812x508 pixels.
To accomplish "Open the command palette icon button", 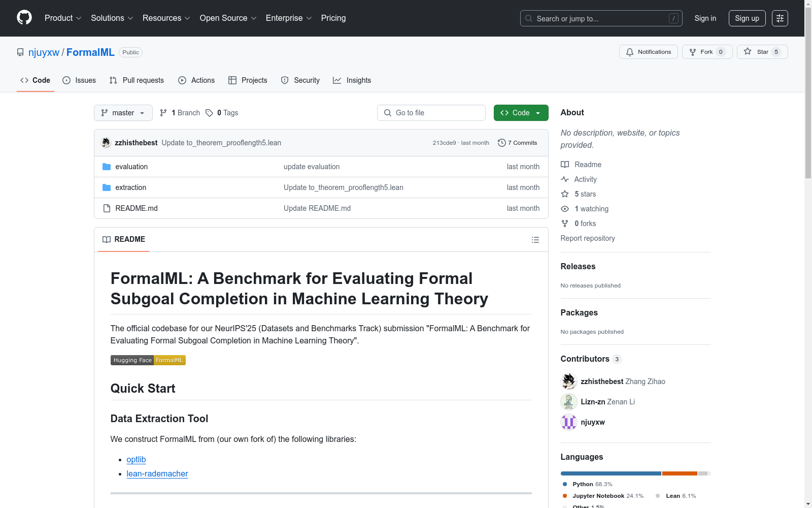I will [x=780, y=18].
